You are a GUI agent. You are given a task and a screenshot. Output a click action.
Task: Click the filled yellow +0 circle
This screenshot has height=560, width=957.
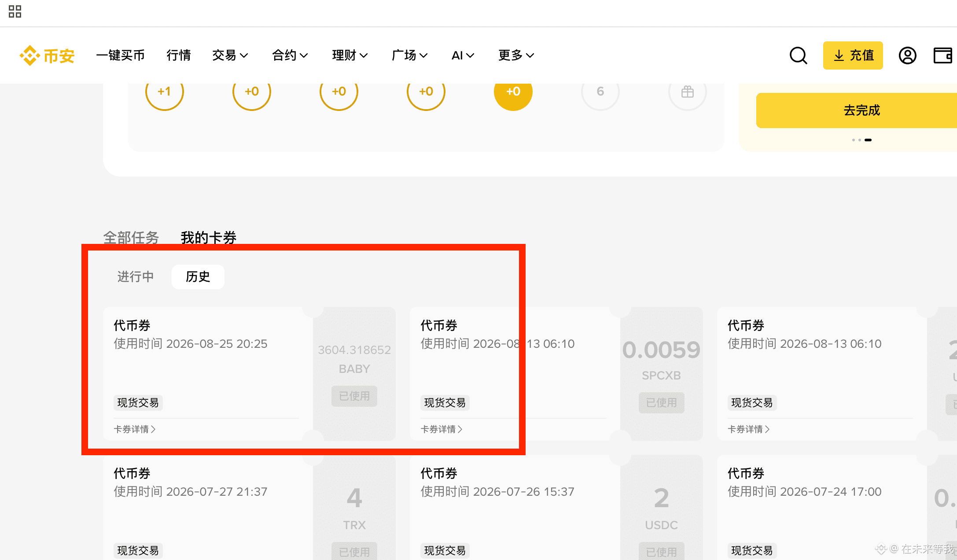pos(513,92)
